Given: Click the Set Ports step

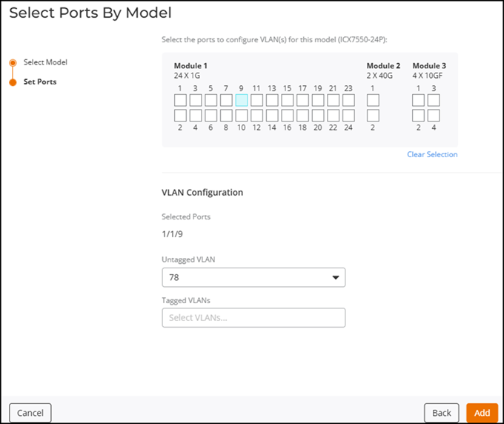Looking at the screenshot, I should tap(40, 82).
